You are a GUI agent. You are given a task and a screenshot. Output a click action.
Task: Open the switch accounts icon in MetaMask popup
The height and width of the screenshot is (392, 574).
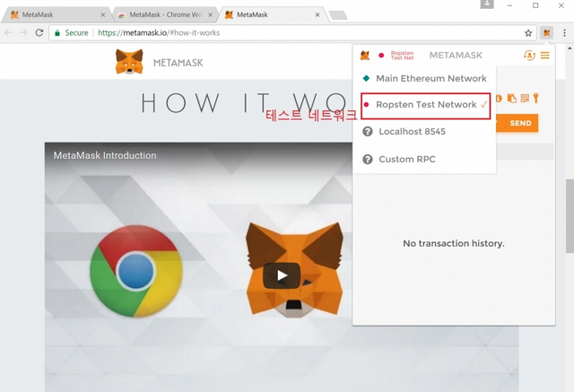529,56
